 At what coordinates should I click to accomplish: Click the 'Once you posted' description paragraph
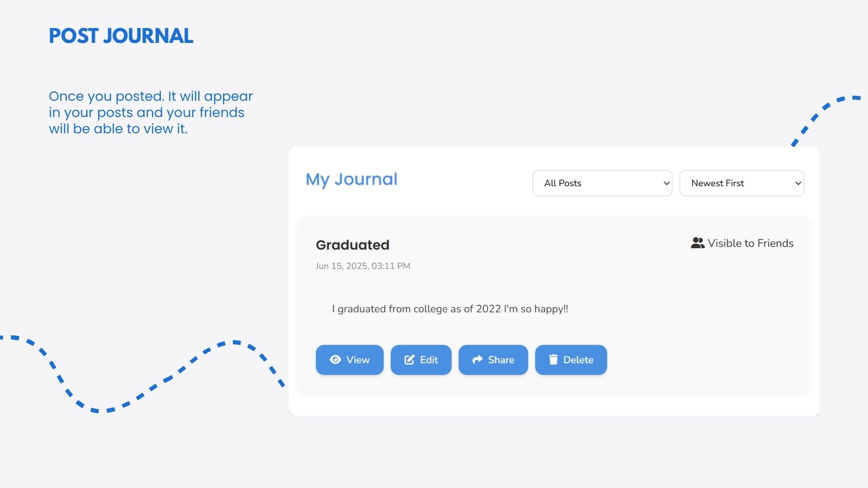[151, 113]
